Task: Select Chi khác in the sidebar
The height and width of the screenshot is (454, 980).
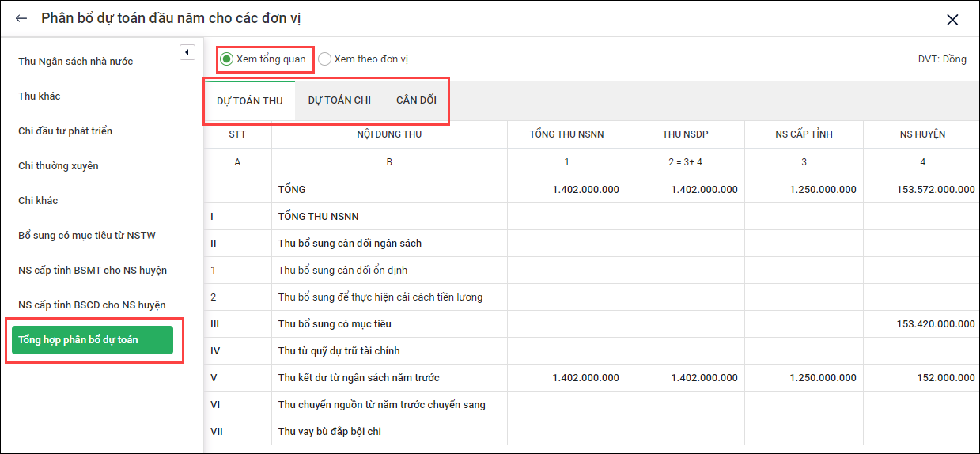Action: coord(38,201)
